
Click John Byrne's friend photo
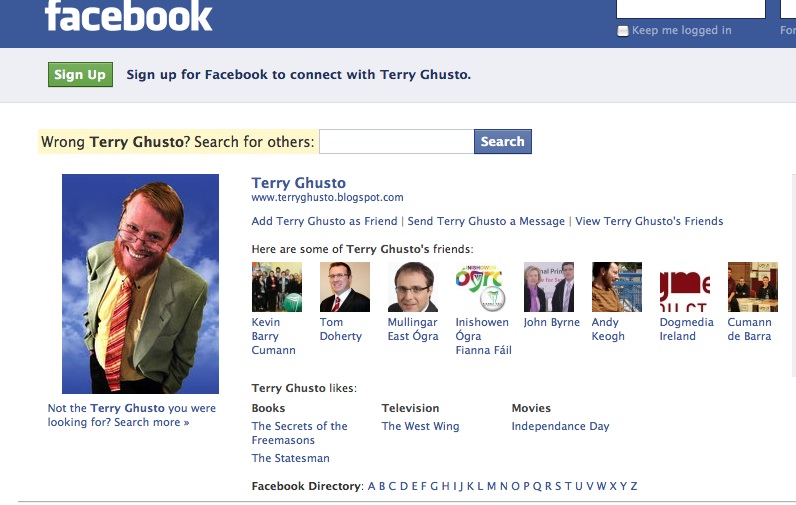pos(549,287)
